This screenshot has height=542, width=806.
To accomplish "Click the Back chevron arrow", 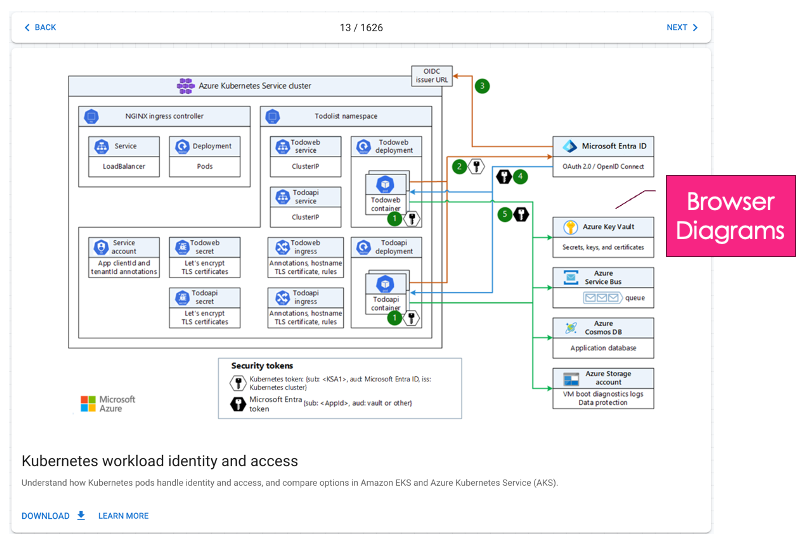I will (x=27, y=27).
